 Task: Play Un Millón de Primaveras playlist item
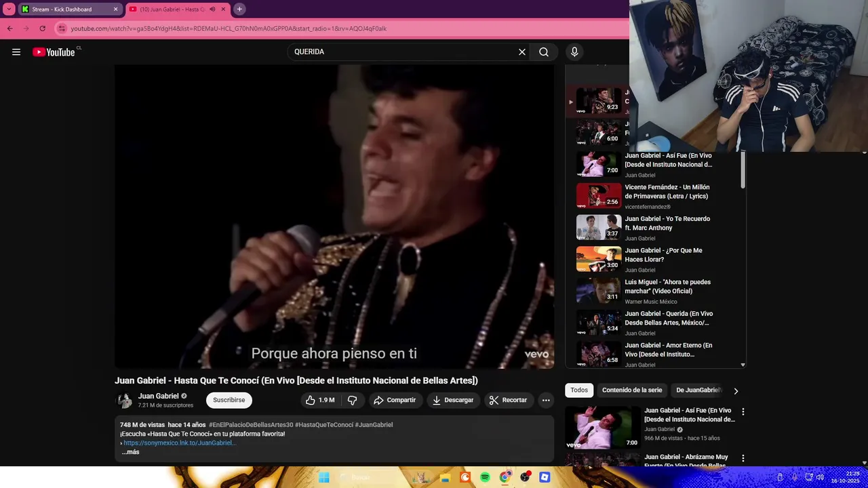pos(655,197)
